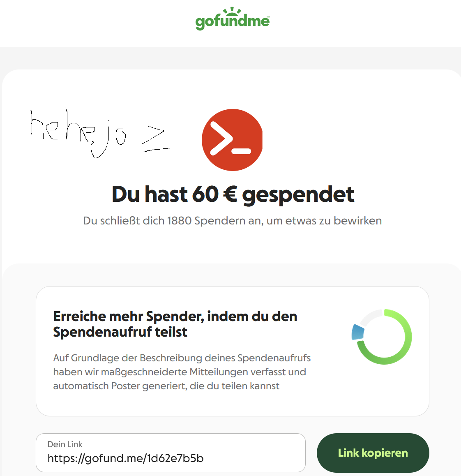Click the gofund.me URL text
Image resolution: width=461 pixels, height=476 pixels.
point(125,458)
